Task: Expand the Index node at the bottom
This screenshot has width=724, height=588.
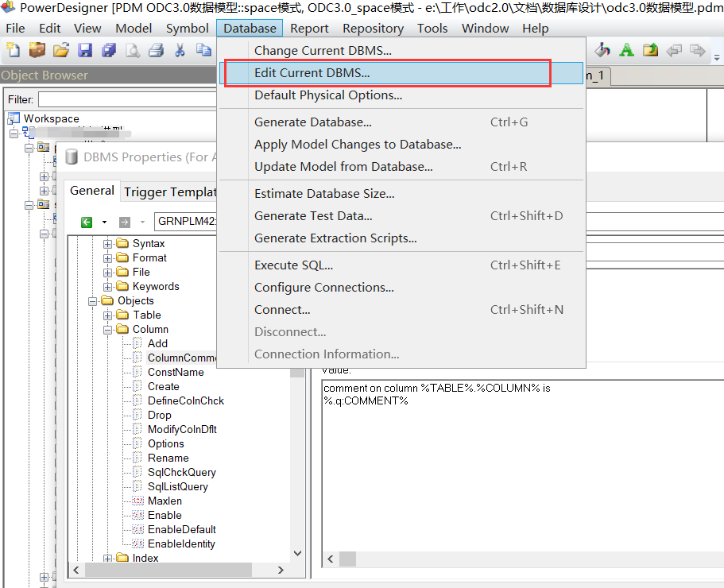Action: [x=109, y=558]
